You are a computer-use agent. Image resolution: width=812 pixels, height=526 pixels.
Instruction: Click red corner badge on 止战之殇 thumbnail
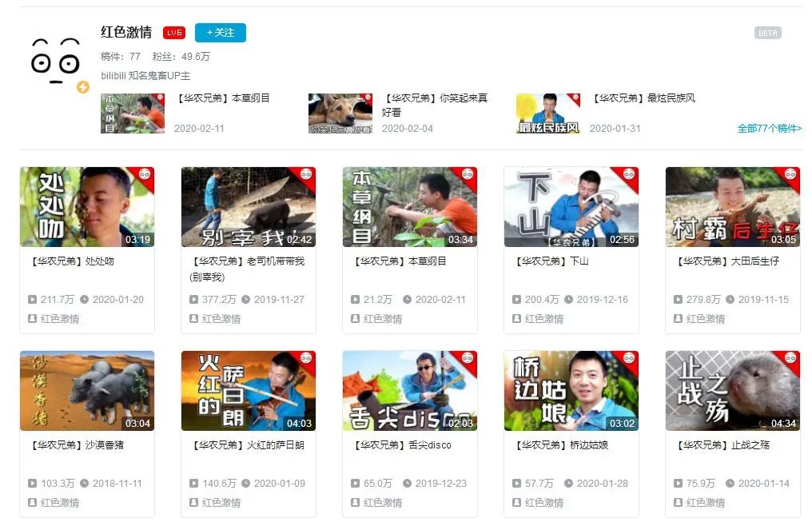click(790, 359)
